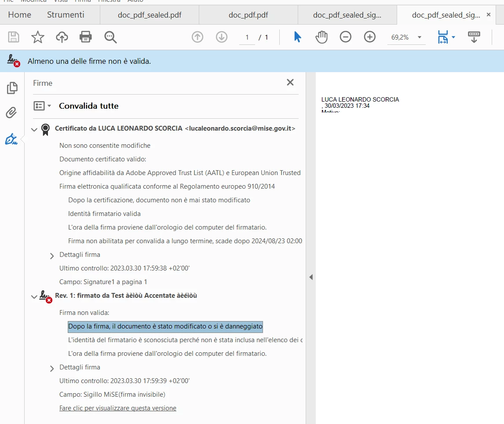Open the scrolling mode toolbar icon
Viewport: 504px width, 424px height.
474,37
